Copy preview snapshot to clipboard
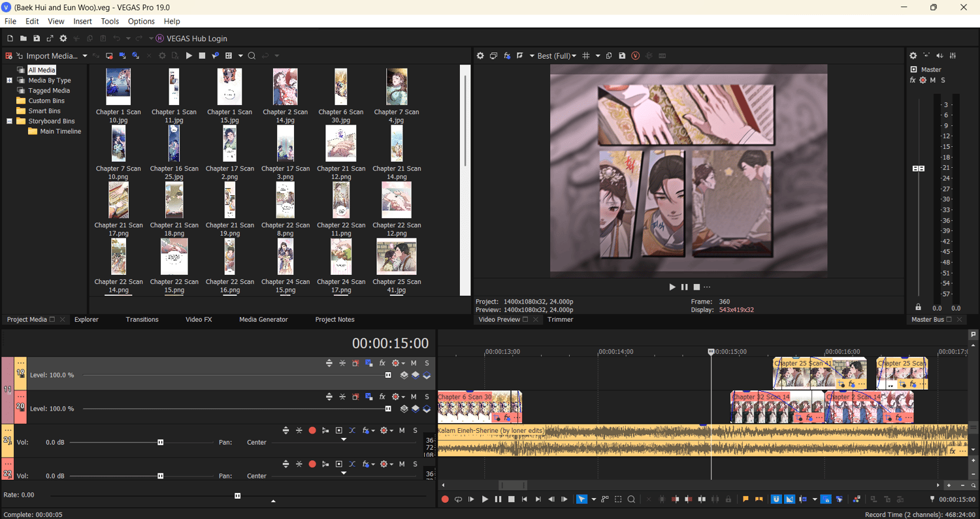Image resolution: width=980 pixels, height=519 pixels. point(609,55)
